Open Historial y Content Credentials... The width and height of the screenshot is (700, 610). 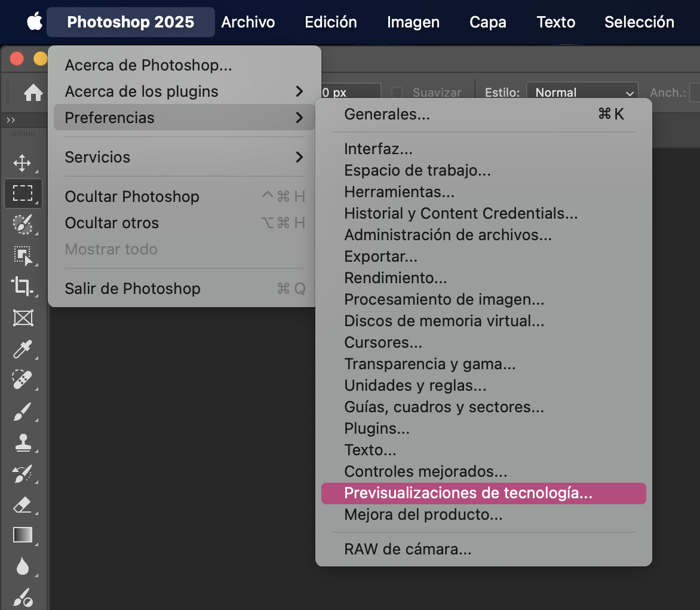(x=483, y=213)
